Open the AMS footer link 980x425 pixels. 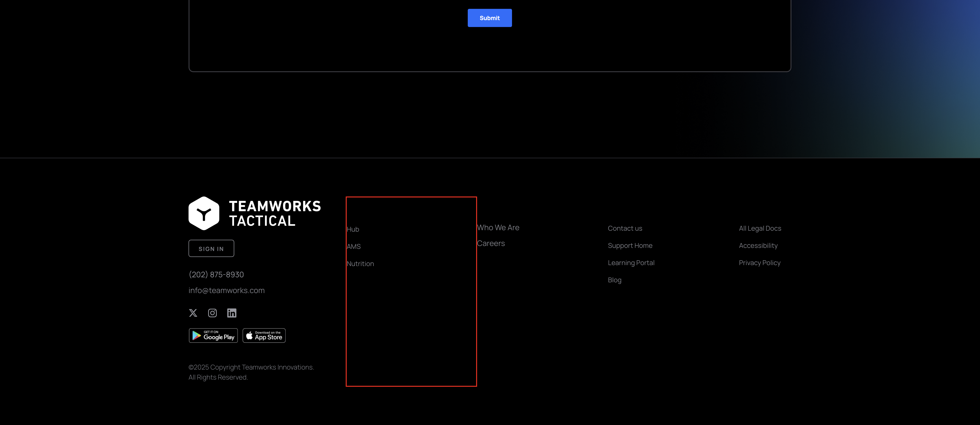pos(353,246)
